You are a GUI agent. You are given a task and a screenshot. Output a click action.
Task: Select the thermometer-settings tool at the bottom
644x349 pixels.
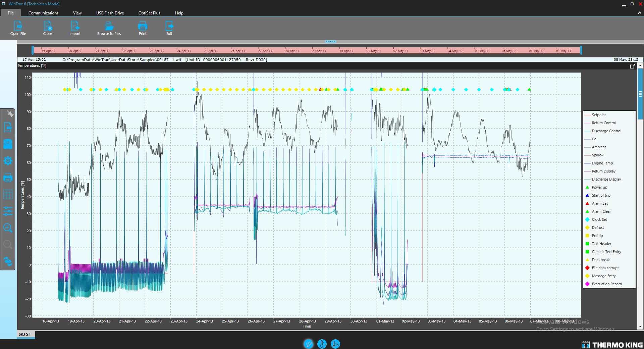pyautogui.click(x=335, y=344)
